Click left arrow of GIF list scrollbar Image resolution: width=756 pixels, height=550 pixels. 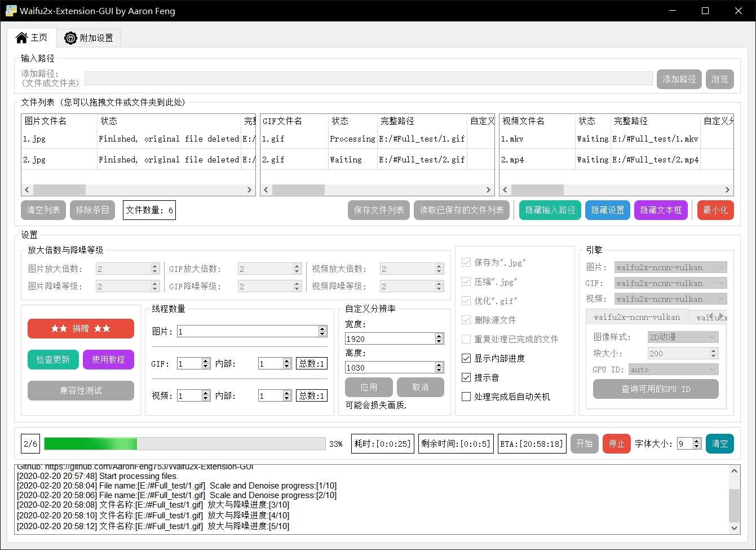(266, 190)
